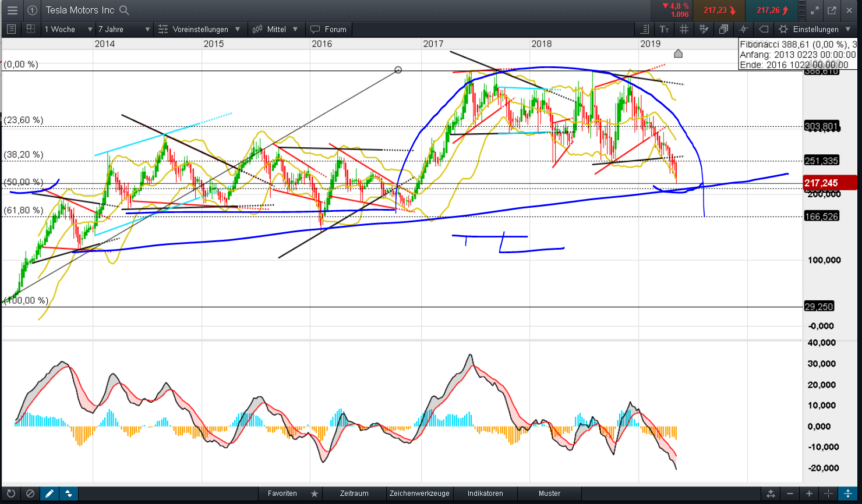Click the 4,8 % daily change value

(x=676, y=6)
